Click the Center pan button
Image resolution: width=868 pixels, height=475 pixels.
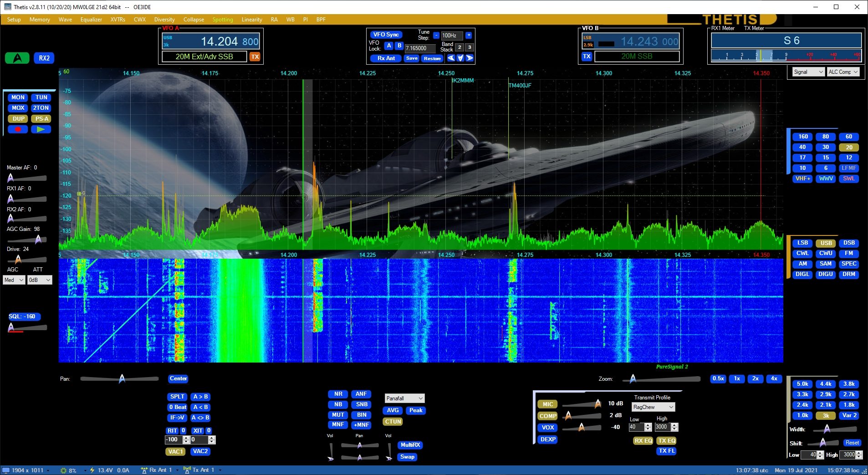[178, 378]
